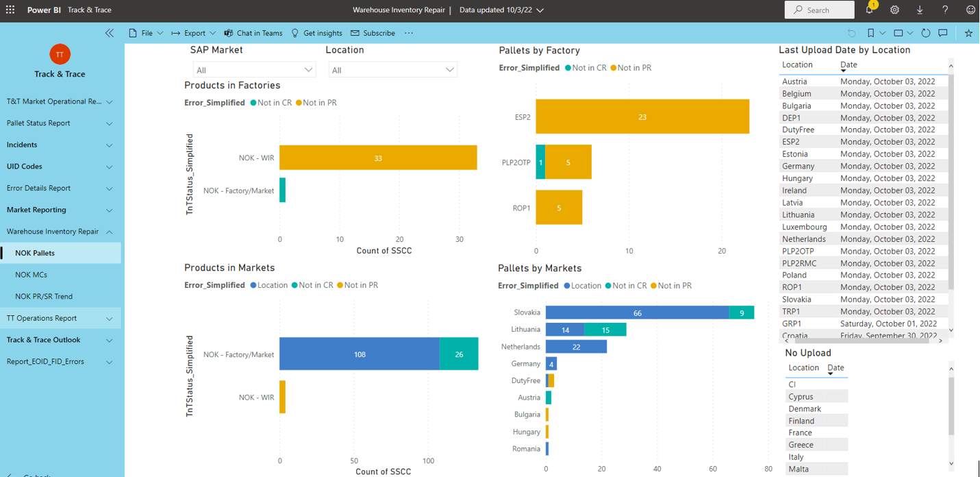This screenshot has width=980, height=477.
Task: Expand the Incidents section
Action: [60, 145]
